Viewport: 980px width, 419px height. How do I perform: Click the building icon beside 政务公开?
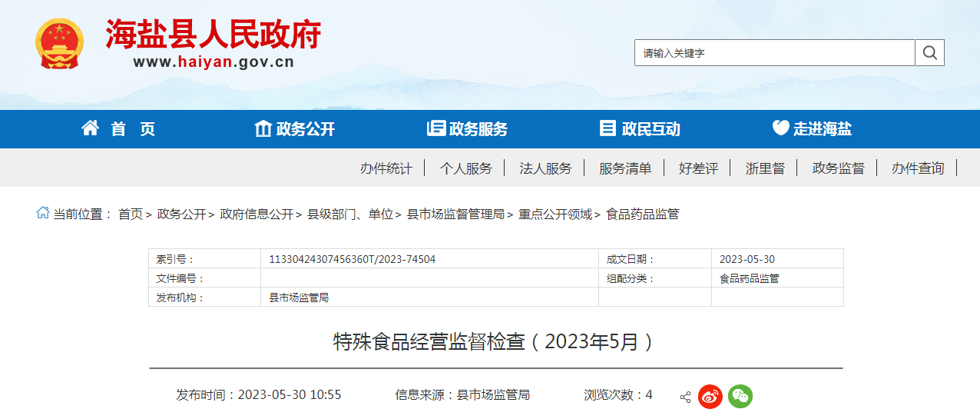click(x=263, y=128)
